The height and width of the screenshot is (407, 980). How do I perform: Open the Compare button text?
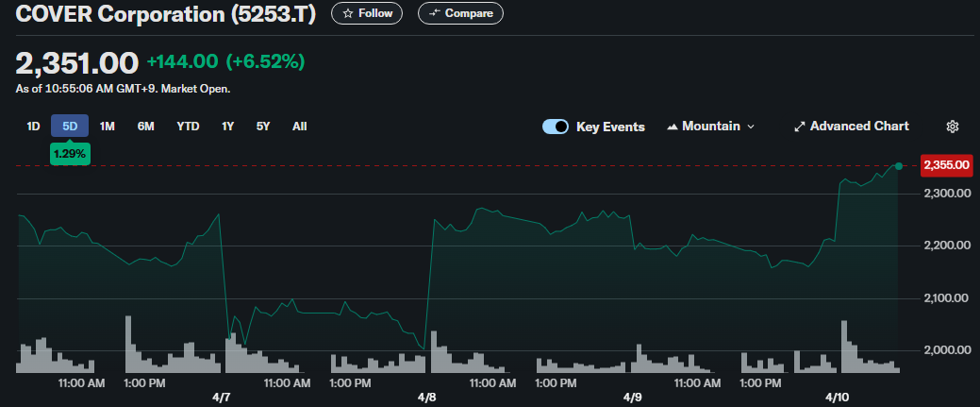point(469,13)
